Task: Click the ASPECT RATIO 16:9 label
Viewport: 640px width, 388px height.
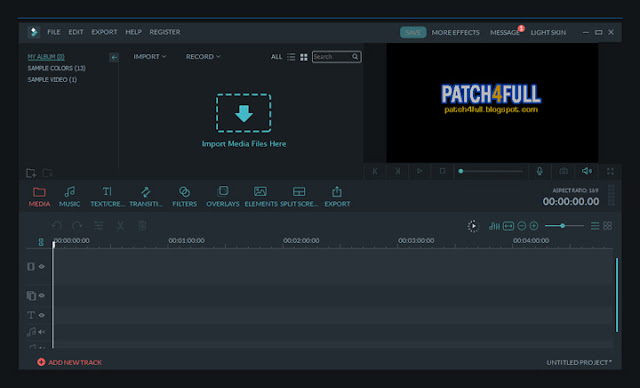Action: click(575, 191)
